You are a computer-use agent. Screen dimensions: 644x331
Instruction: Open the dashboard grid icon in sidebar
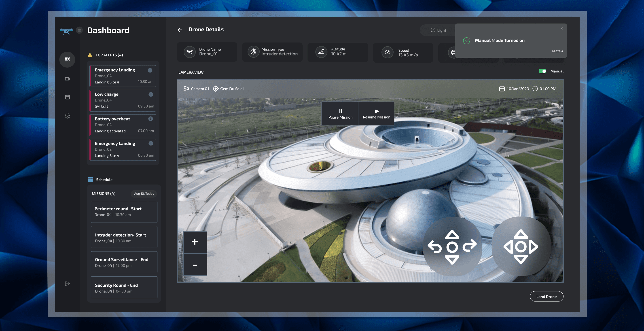coord(67,59)
